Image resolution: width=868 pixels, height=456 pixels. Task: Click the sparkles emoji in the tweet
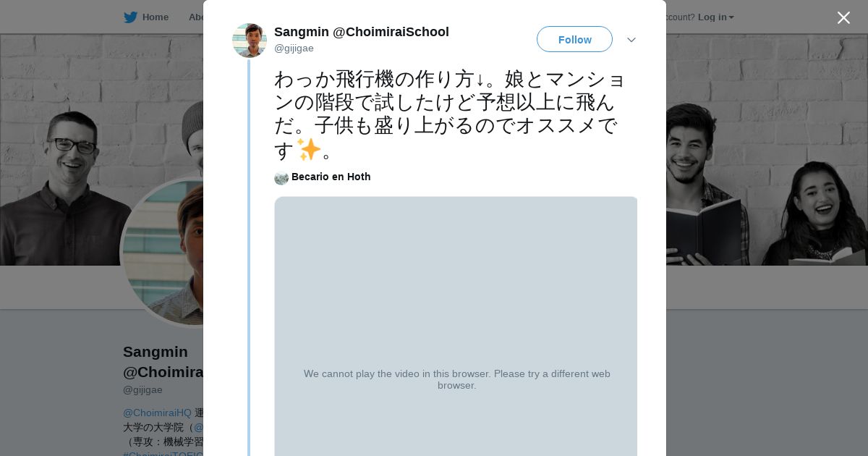click(x=309, y=150)
